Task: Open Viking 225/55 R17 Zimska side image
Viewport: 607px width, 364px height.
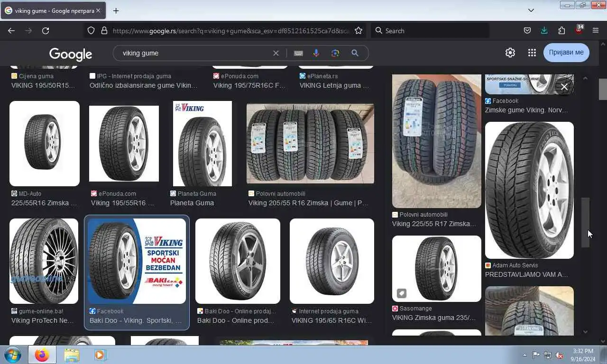Action: (436, 141)
